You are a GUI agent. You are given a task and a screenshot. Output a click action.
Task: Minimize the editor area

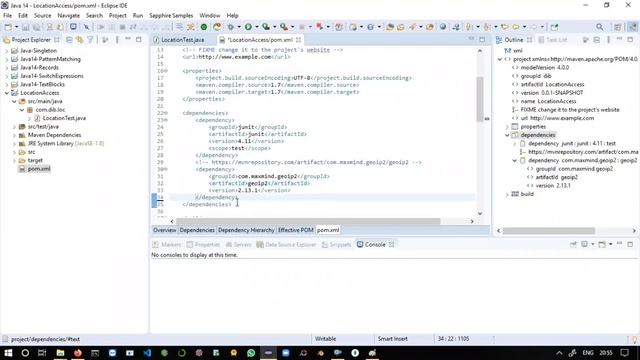(x=471, y=39)
